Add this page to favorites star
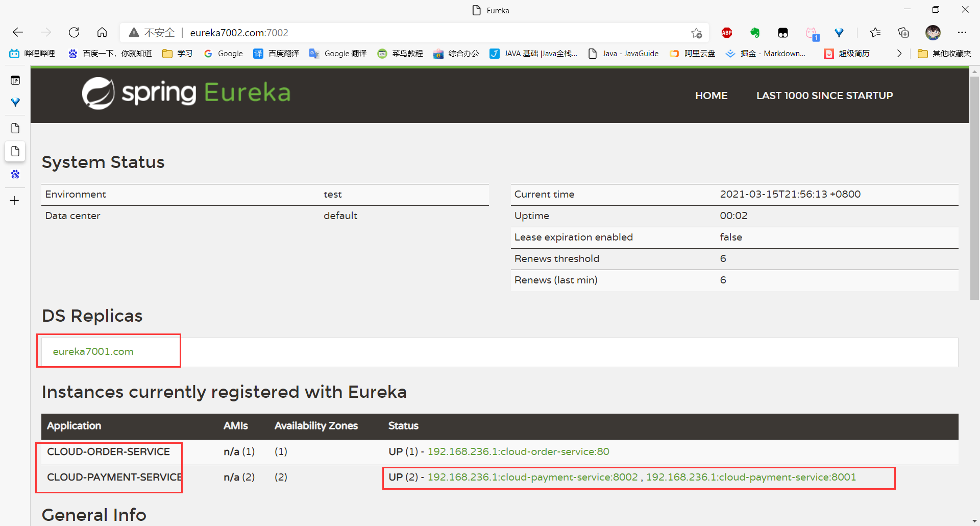This screenshot has height=526, width=980. (696, 33)
